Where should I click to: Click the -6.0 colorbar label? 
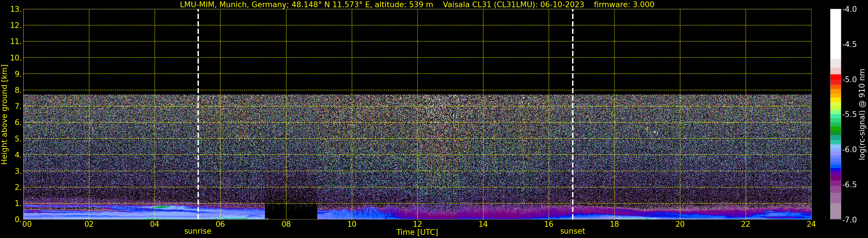850,150
